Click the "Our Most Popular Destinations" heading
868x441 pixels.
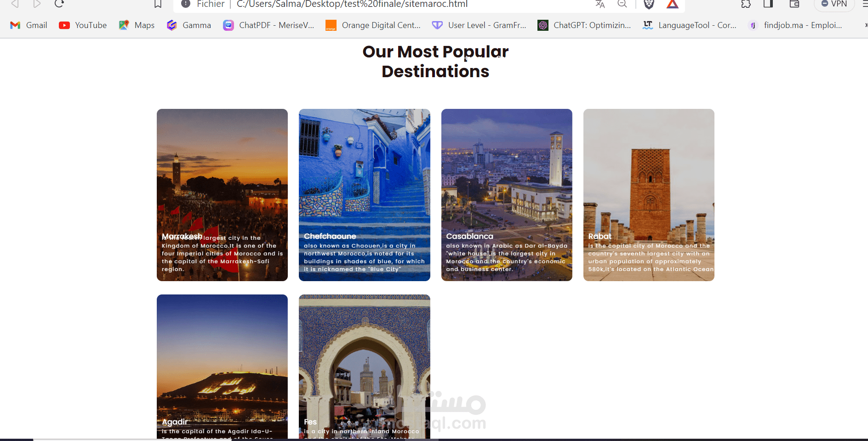(435, 62)
